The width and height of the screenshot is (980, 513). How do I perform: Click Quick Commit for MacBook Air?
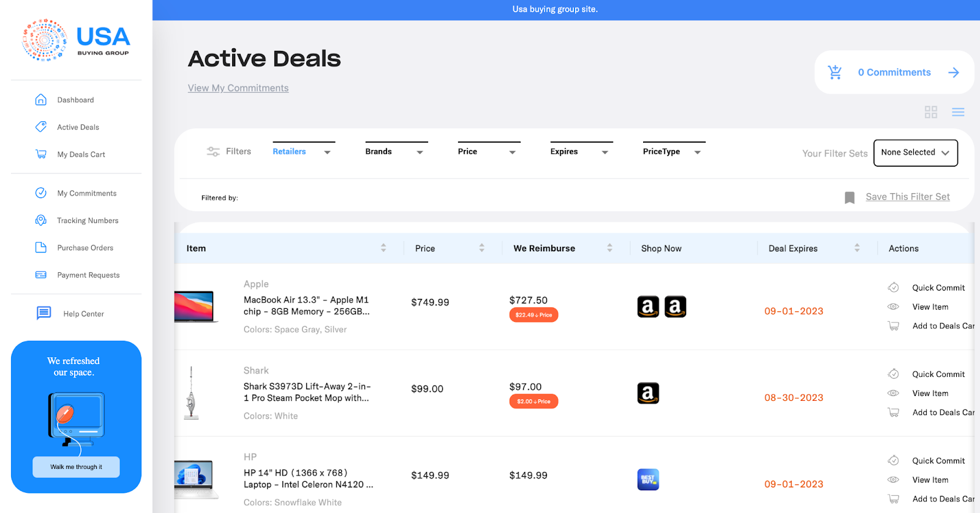click(938, 287)
